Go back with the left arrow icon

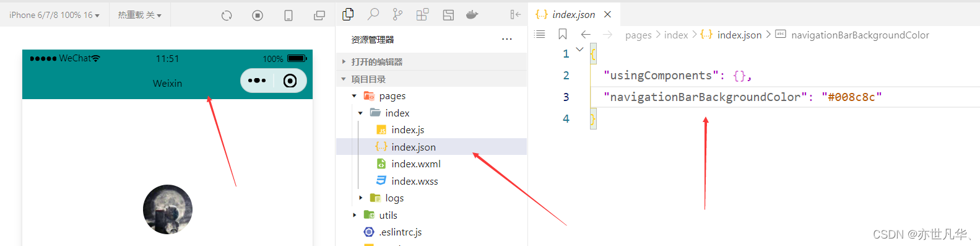pyautogui.click(x=586, y=35)
